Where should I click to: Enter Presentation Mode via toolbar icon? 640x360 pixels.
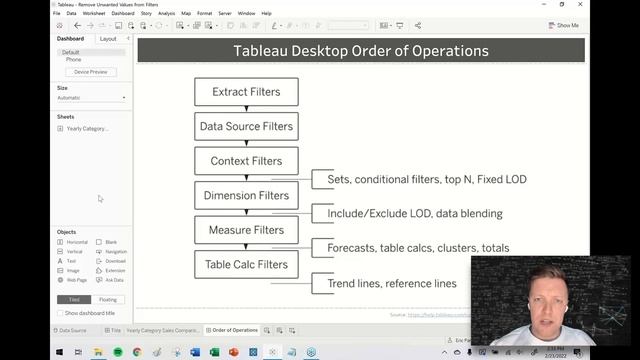tap(400, 26)
